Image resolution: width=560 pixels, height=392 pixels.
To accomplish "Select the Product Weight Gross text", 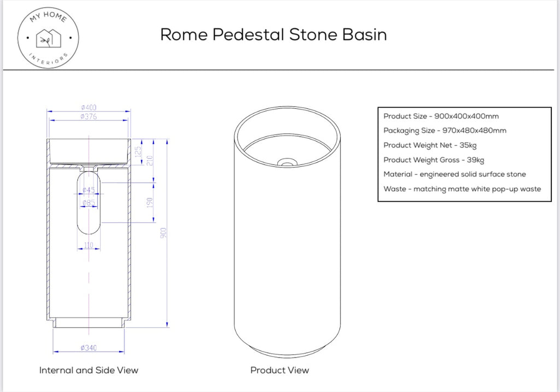I will coord(434,160).
